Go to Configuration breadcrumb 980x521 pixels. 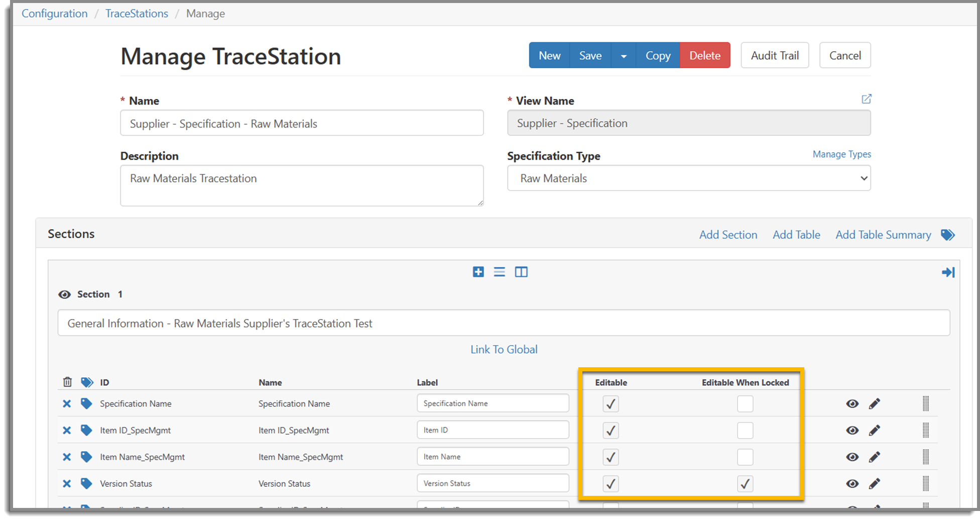(x=54, y=14)
